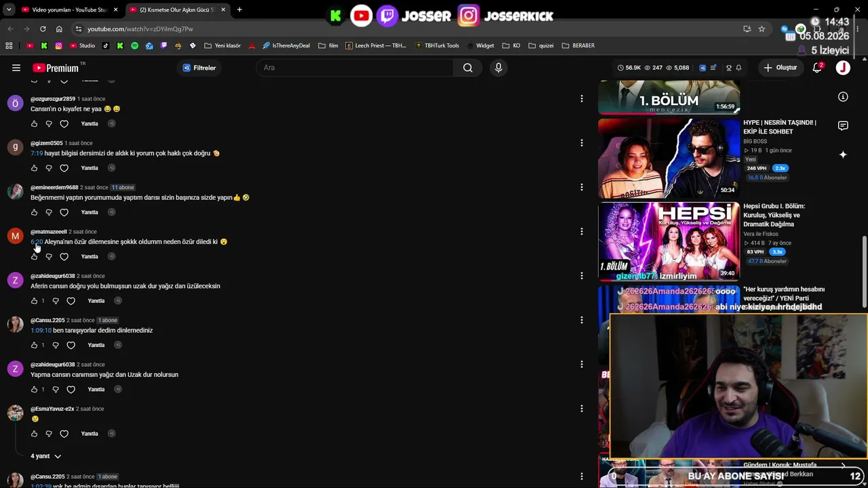
Task: Open the YouTube guide hamburger menu
Action: click(16, 68)
